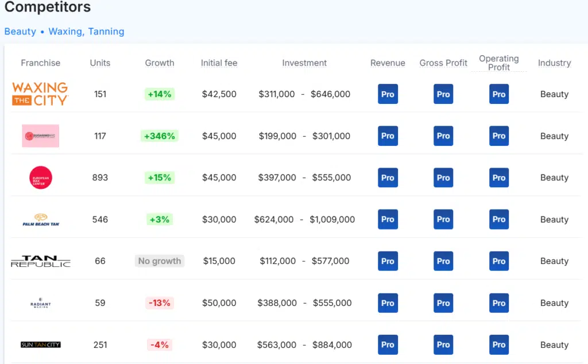Click the $50,000 initial fee
588x364 pixels.
[219, 303]
